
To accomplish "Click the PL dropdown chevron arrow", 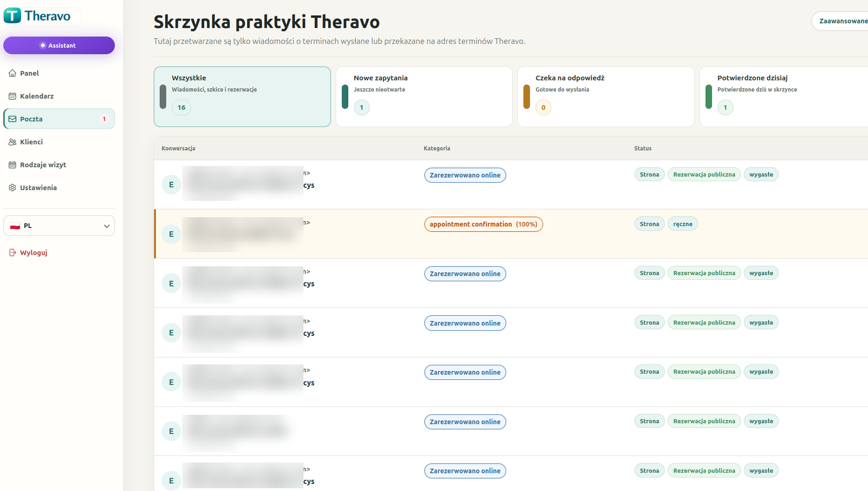I will pyautogui.click(x=106, y=226).
